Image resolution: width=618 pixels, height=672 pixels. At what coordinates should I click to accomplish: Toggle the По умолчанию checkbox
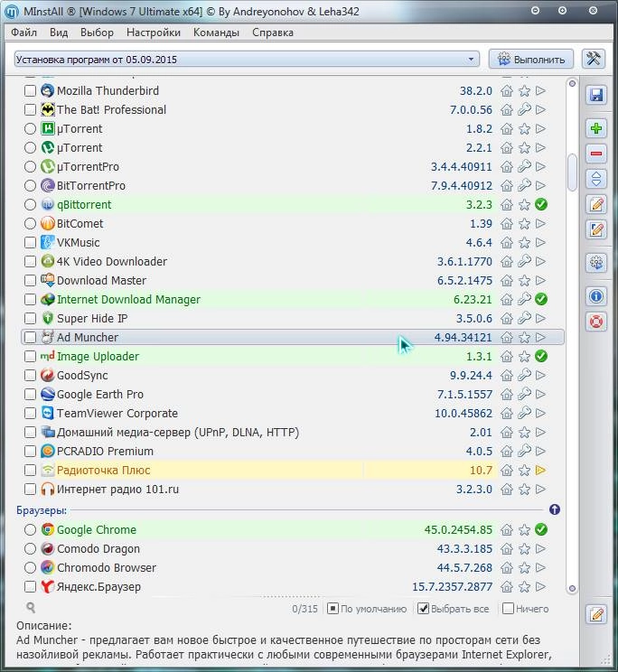[x=332, y=609]
